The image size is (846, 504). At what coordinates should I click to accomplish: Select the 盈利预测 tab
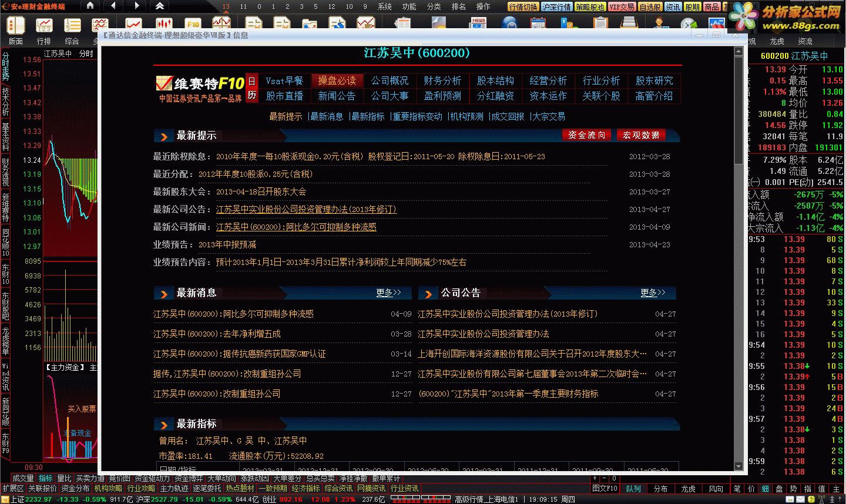click(x=442, y=96)
